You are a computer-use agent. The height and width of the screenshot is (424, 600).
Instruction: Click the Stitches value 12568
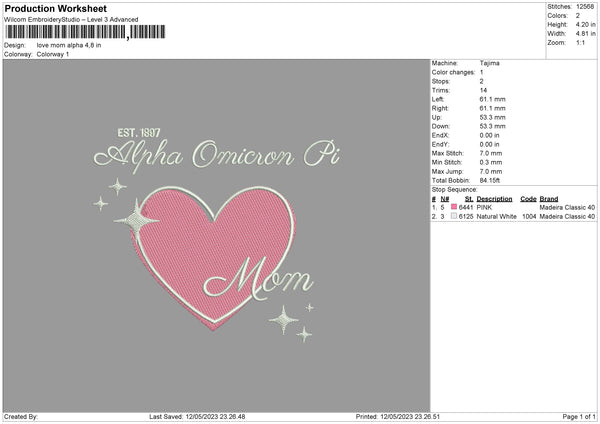[585, 7]
